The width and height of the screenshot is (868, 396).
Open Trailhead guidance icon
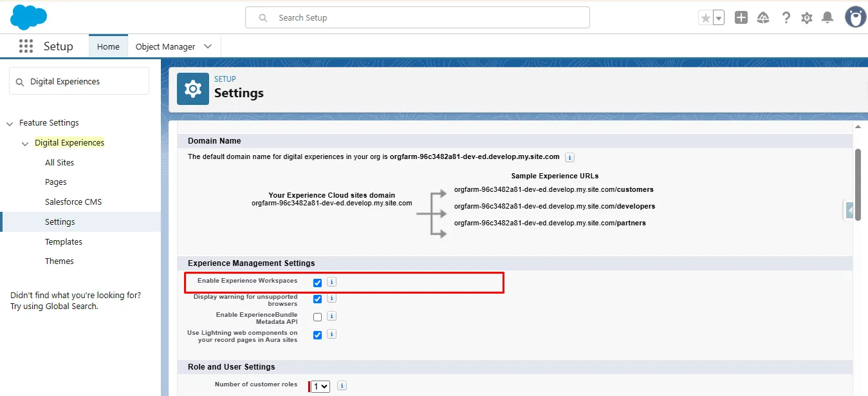[x=763, y=18]
